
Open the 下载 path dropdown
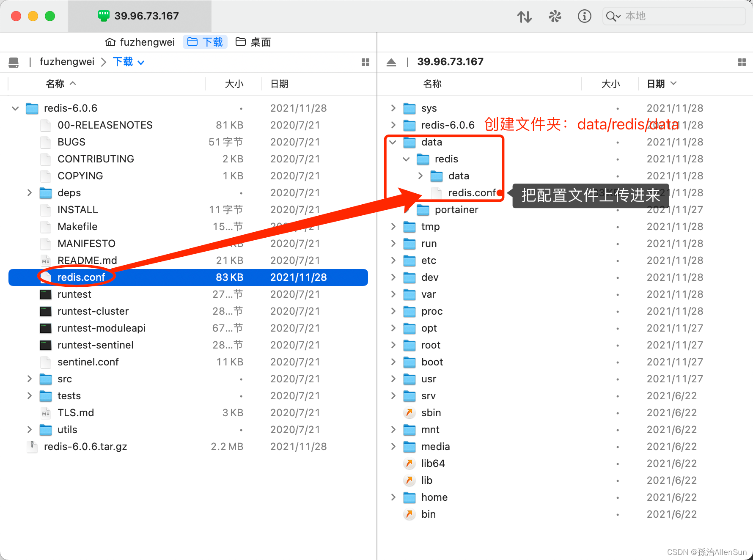coord(129,62)
